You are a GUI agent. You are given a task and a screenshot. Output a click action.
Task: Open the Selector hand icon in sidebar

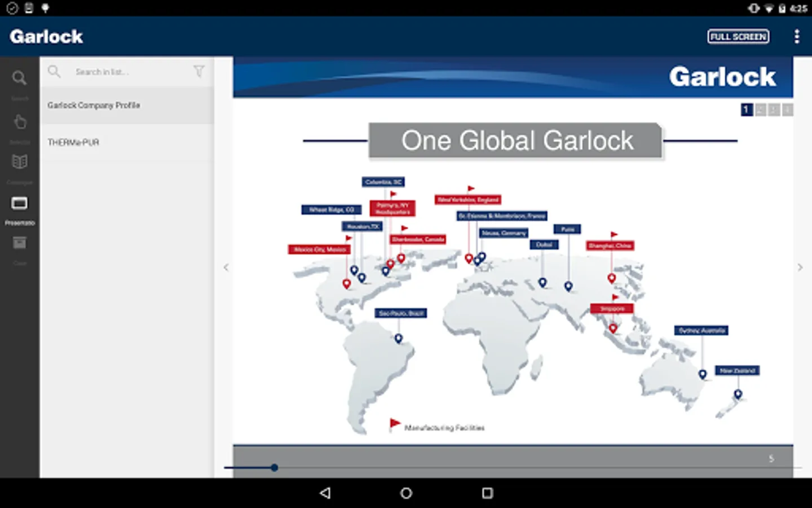pos(20,121)
